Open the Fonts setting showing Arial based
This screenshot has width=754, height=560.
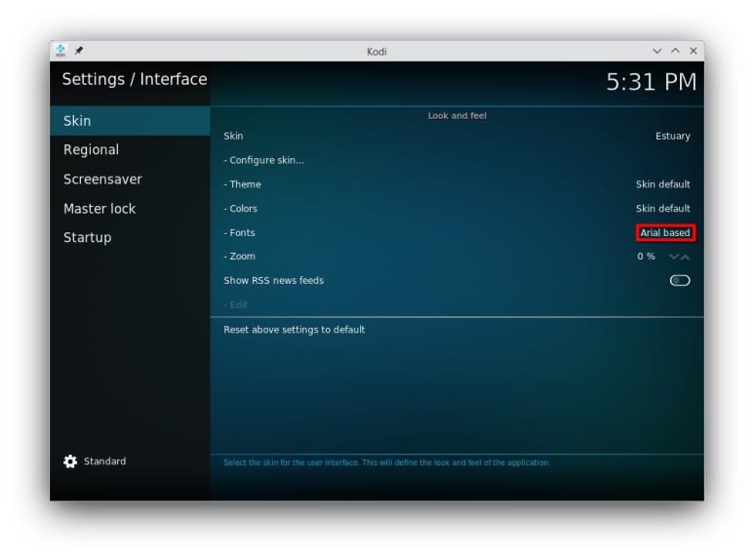click(x=456, y=232)
